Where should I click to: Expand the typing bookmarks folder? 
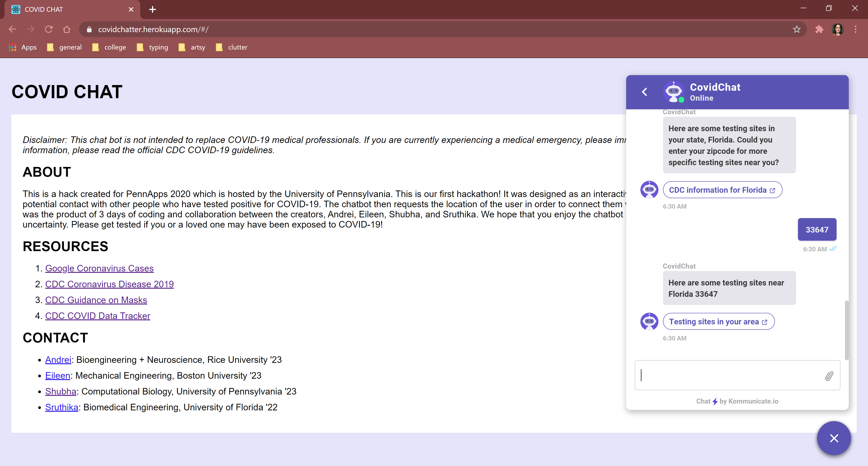(152, 47)
